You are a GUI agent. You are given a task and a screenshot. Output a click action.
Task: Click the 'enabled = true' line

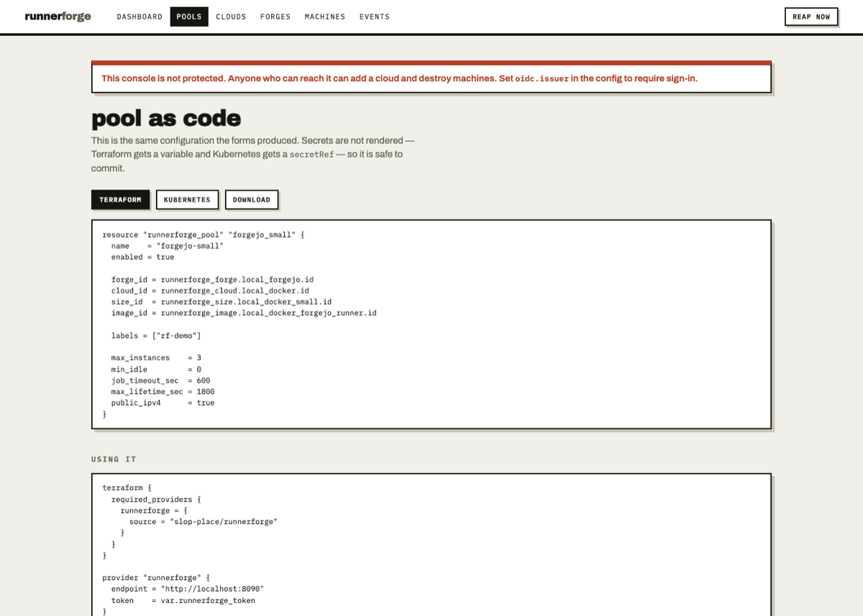click(x=142, y=257)
